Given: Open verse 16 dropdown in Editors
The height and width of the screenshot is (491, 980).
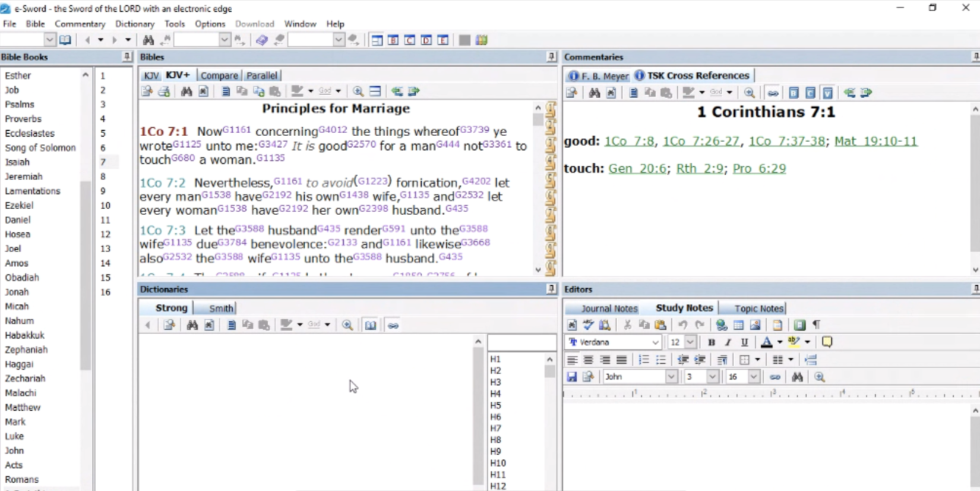Looking at the screenshot, I should 753,377.
